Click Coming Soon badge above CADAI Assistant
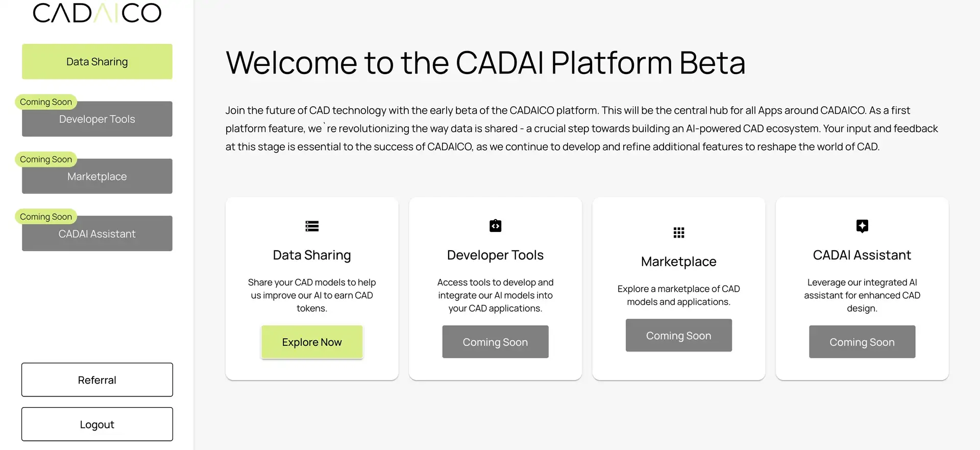 (46, 217)
